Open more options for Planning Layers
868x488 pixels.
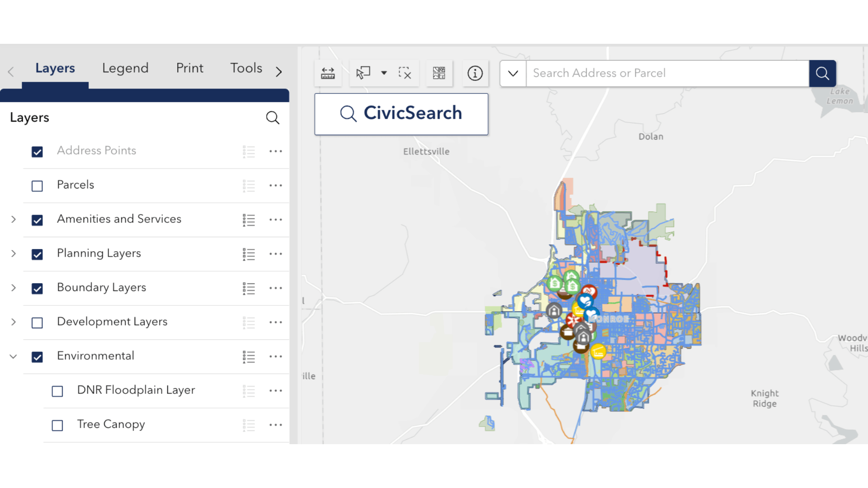(275, 254)
